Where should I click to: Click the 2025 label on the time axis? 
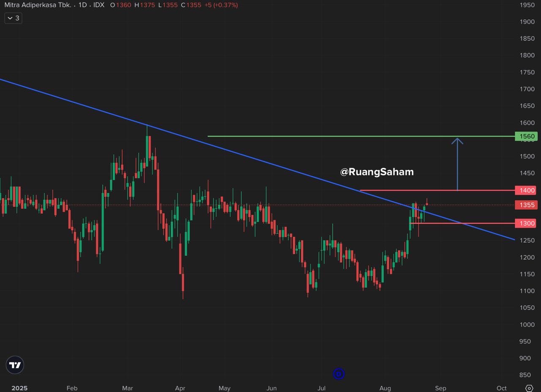pyautogui.click(x=19, y=388)
